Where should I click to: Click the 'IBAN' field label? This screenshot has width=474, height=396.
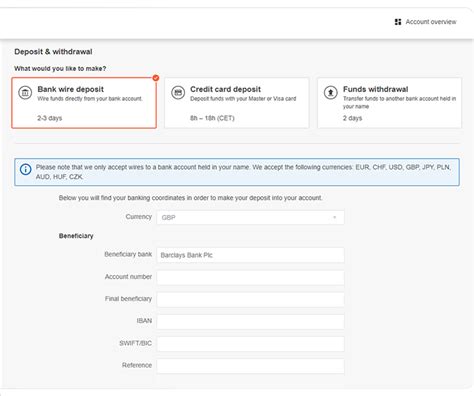pyautogui.click(x=144, y=321)
